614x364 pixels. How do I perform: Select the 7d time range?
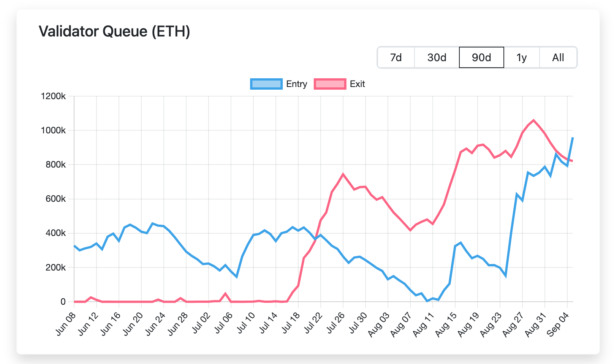point(396,57)
